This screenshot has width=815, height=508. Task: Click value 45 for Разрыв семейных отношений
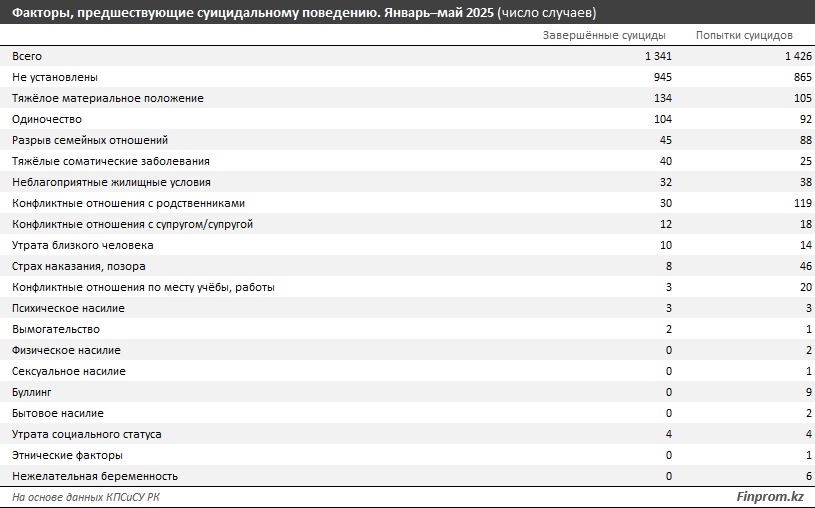(x=666, y=140)
